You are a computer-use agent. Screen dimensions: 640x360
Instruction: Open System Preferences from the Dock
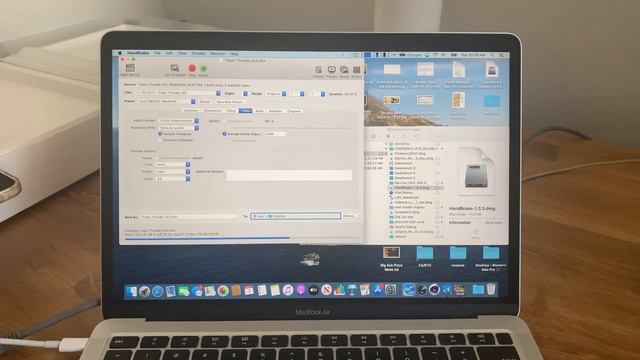pyautogui.click(x=391, y=290)
